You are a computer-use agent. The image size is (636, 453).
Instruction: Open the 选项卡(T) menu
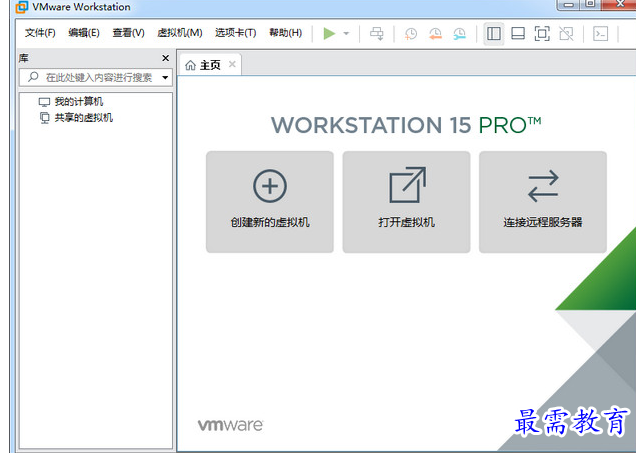pyautogui.click(x=236, y=33)
